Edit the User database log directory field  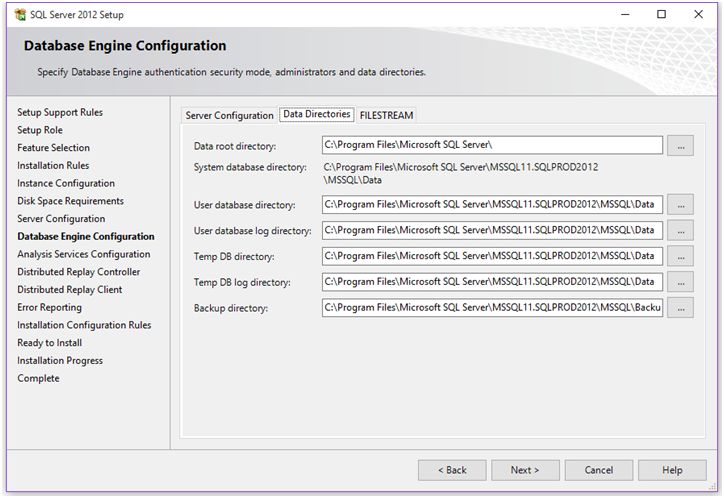(x=492, y=231)
